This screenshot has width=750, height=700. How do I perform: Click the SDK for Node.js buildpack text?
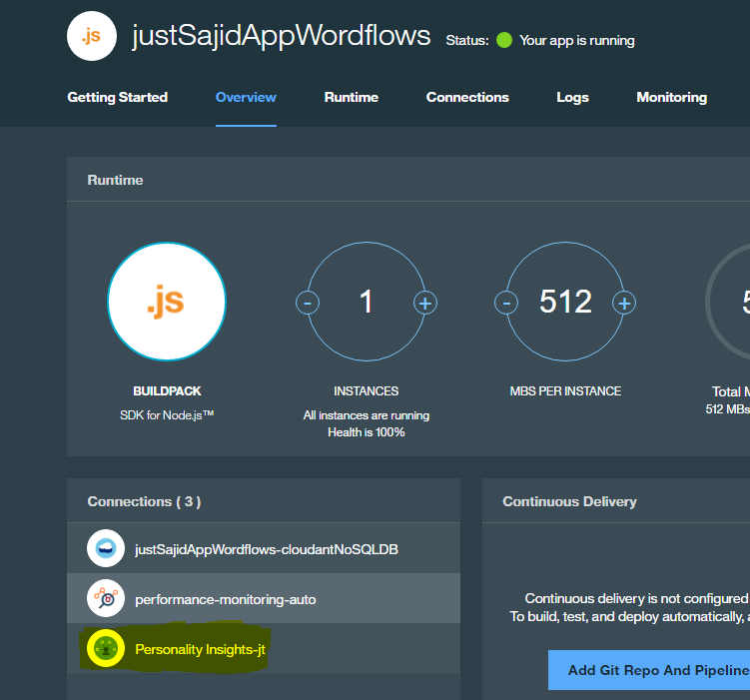click(167, 415)
